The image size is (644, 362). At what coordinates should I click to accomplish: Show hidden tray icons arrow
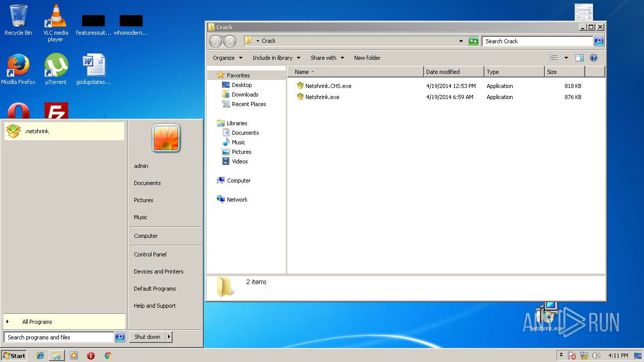pos(561,355)
